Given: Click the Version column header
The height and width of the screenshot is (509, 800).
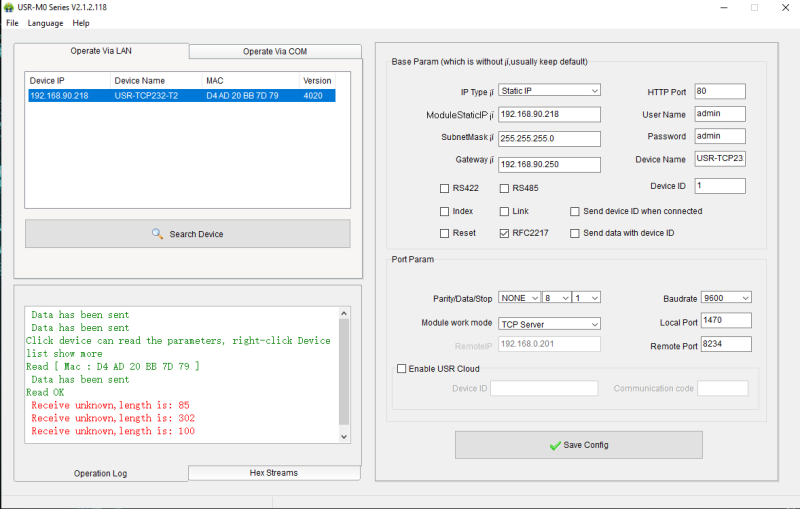Looking at the screenshot, I should [x=317, y=81].
